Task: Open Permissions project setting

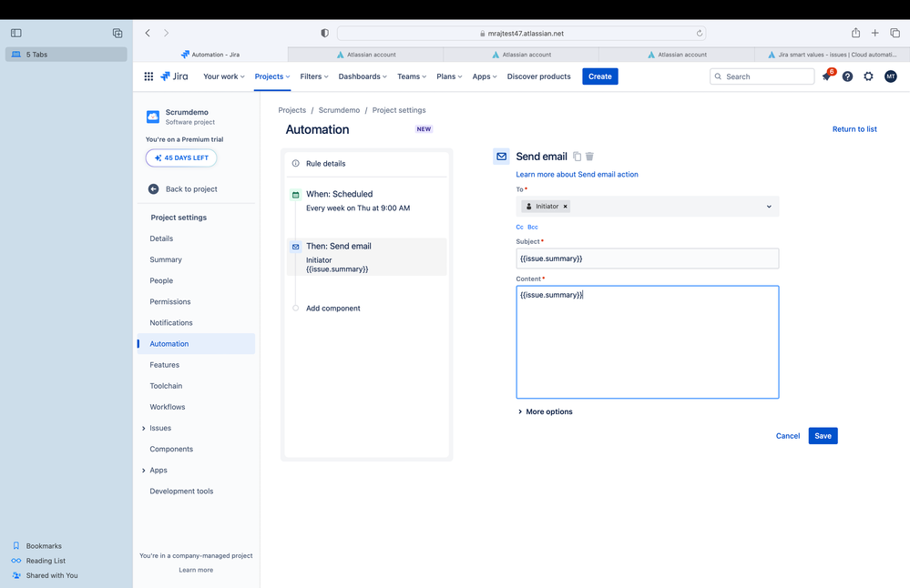Action: [170, 301]
